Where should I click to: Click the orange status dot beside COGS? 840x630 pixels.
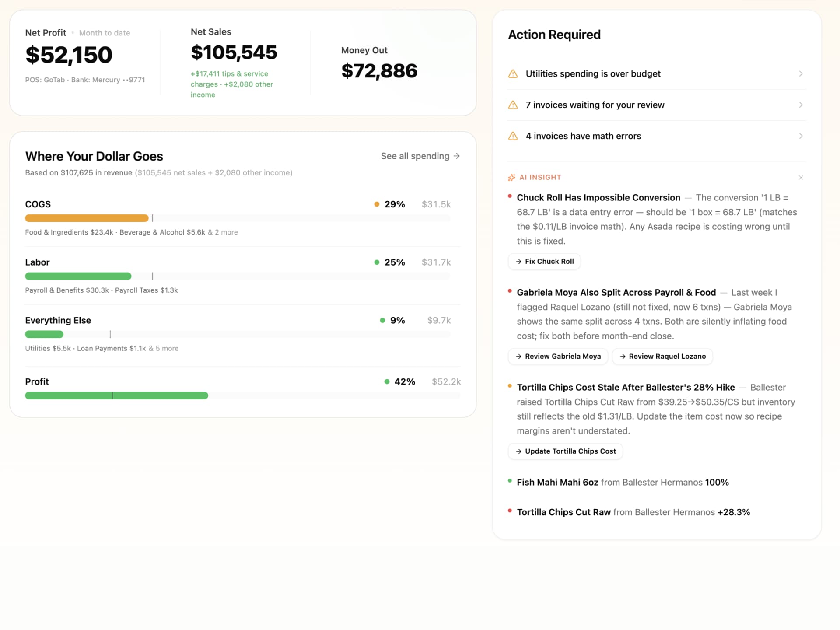coord(377,204)
